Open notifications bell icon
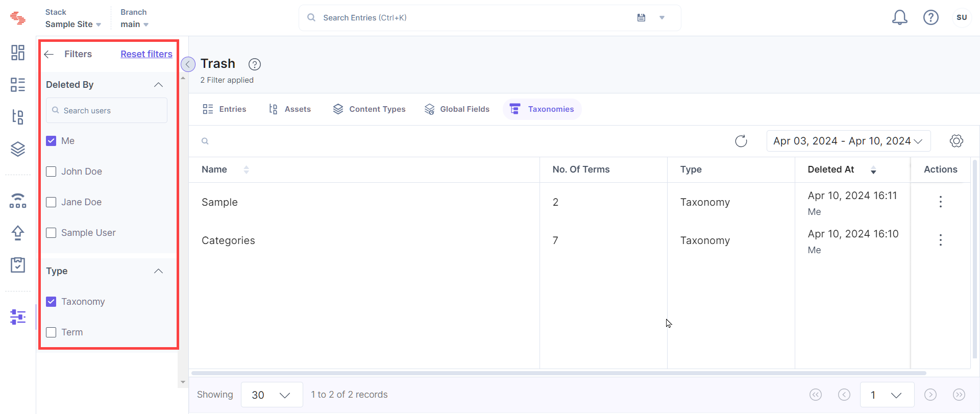The width and height of the screenshot is (980, 414). coord(899,18)
